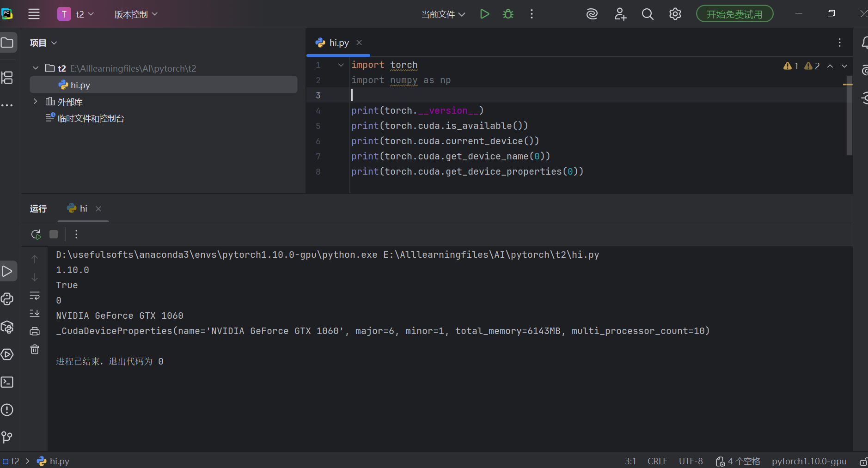The height and width of the screenshot is (468, 868).
Task: Open Code With Me add-user icon
Action: coord(620,14)
